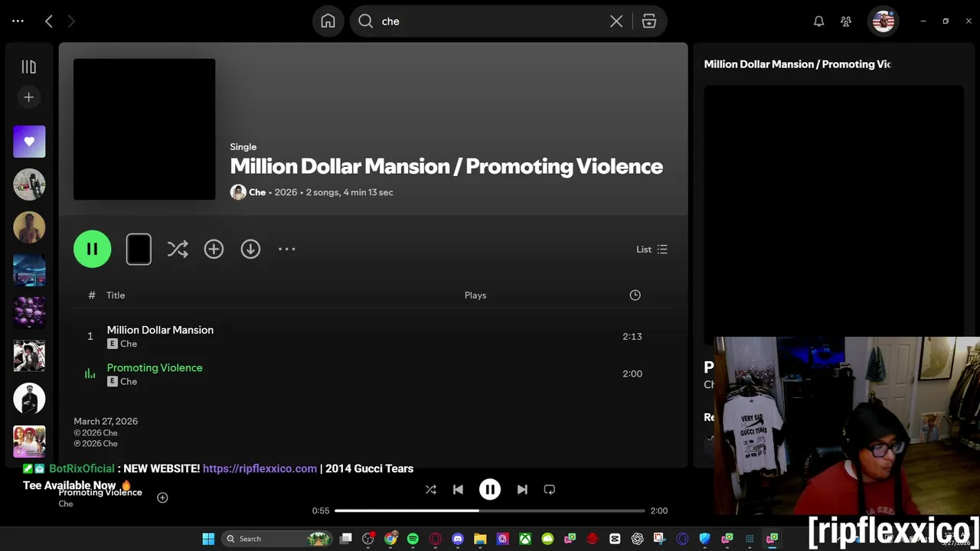Open the Xbox app from the taskbar
The width and height of the screenshot is (980, 551).
(x=525, y=539)
